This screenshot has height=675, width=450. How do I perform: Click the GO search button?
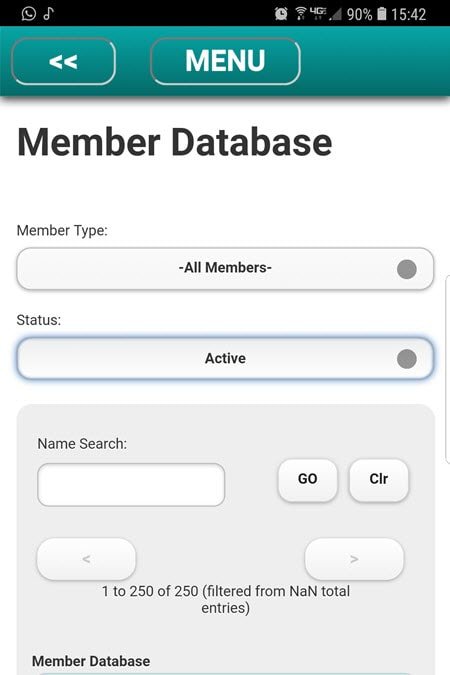coord(307,480)
